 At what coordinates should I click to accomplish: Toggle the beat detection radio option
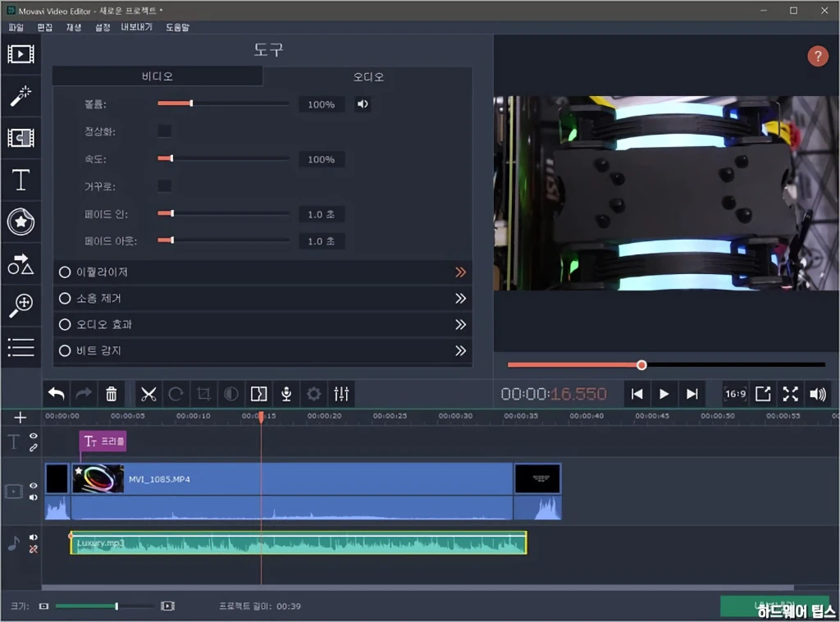[x=65, y=351]
